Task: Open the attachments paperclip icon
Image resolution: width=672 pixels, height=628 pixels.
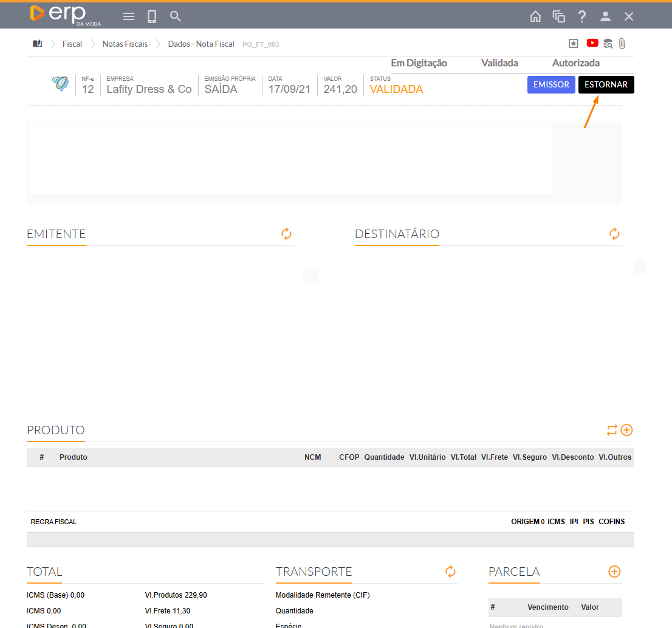Action: click(622, 43)
